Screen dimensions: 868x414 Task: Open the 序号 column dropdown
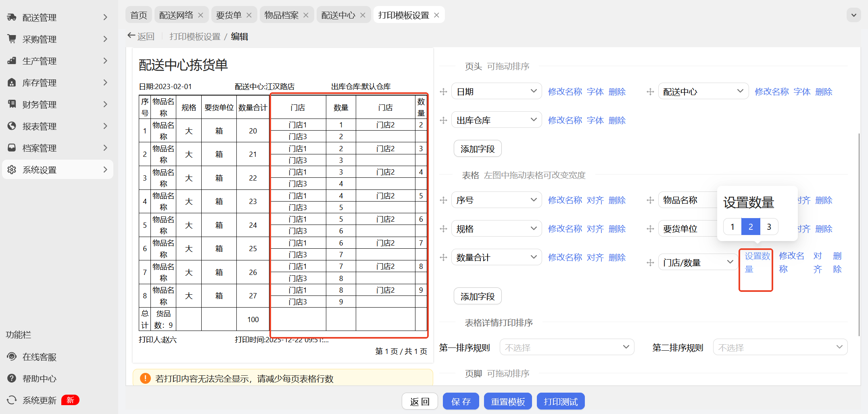496,200
